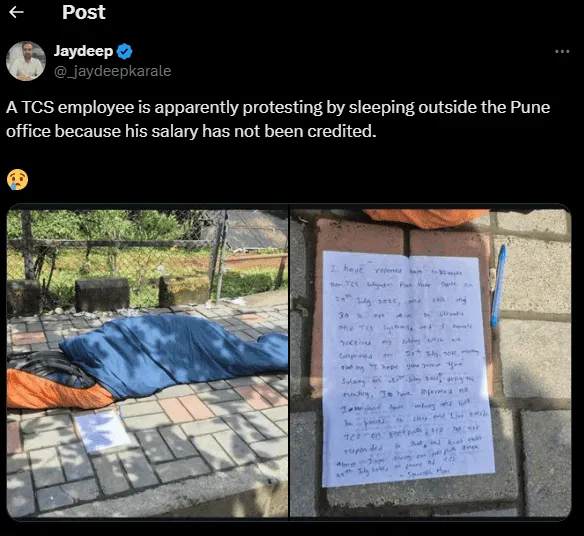Click the blue verified badge beside Jaydeep
This screenshot has width=584, height=536.
point(124,51)
